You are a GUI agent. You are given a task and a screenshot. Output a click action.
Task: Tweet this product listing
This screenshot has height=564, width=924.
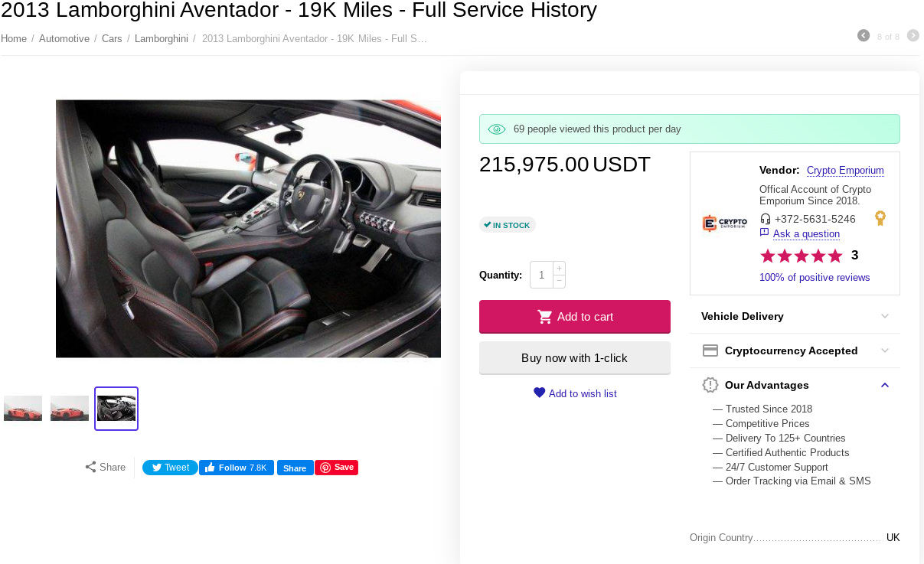170,468
